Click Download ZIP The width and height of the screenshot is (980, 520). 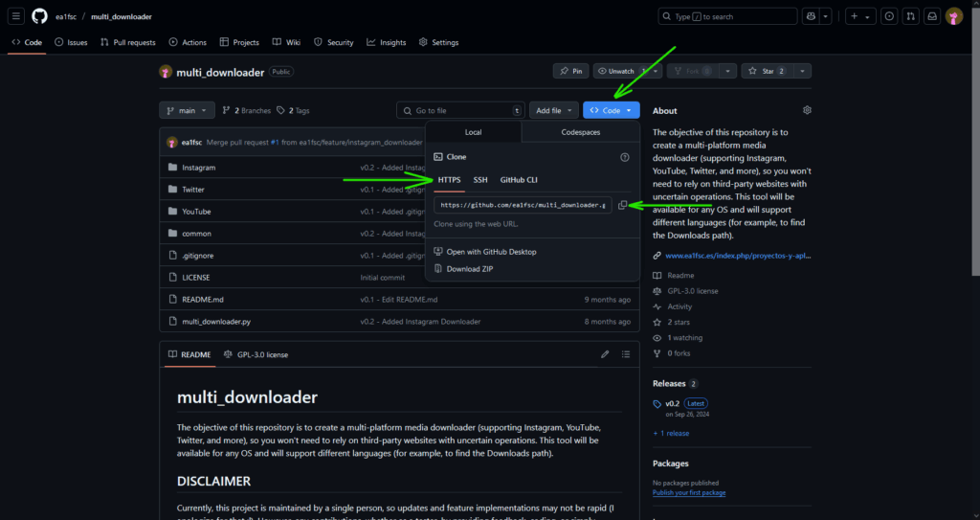click(463, 269)
